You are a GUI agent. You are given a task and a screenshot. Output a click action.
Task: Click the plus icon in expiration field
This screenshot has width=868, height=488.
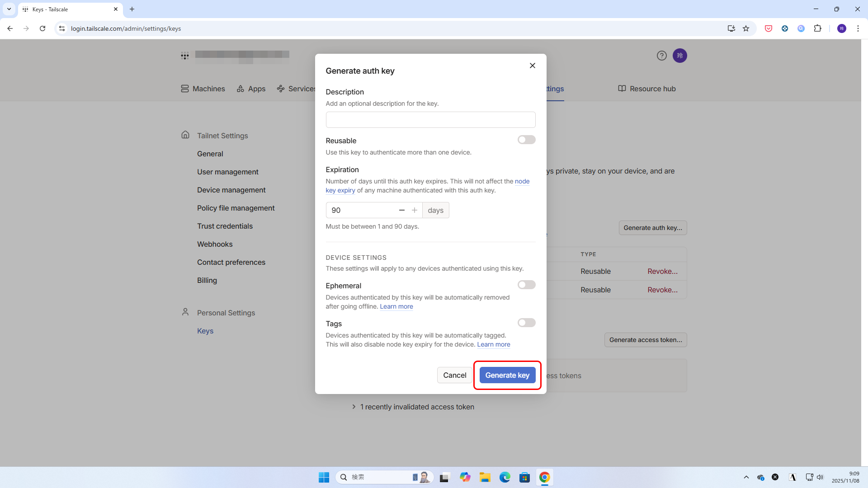(x=414, y=210)
